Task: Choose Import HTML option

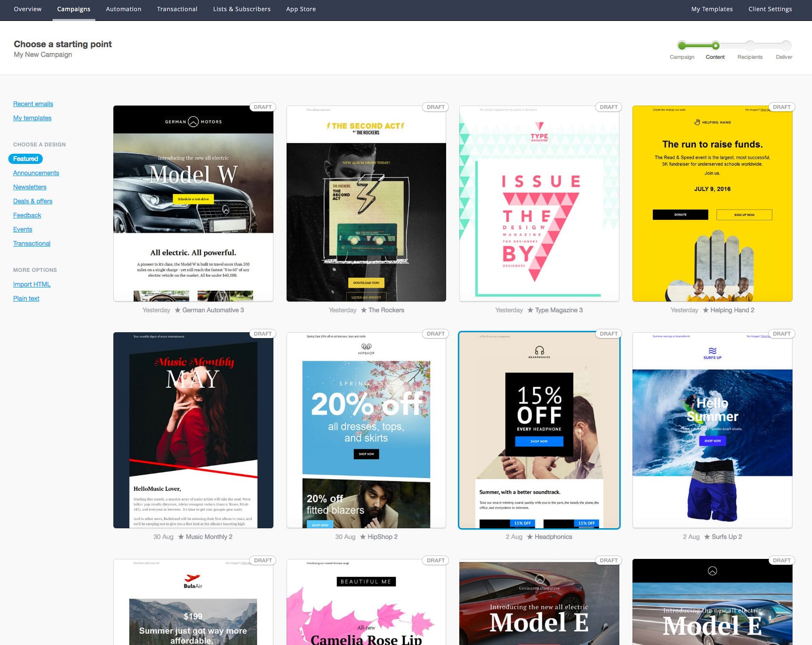Action: (32, 284)
